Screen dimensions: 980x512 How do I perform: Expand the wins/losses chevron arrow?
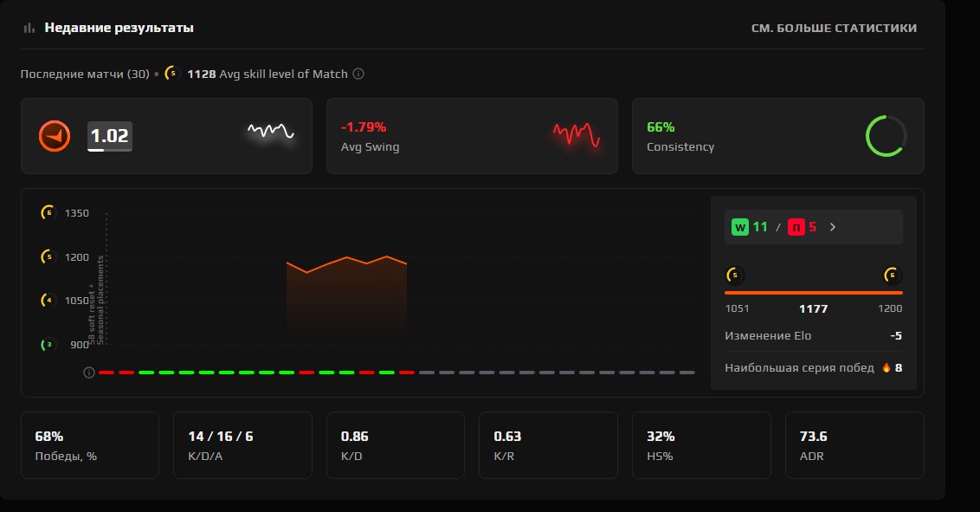click(833, 227)
